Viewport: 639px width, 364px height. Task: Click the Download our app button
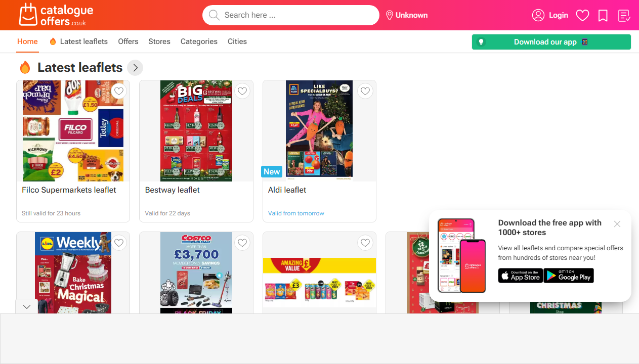coord(551,42)
